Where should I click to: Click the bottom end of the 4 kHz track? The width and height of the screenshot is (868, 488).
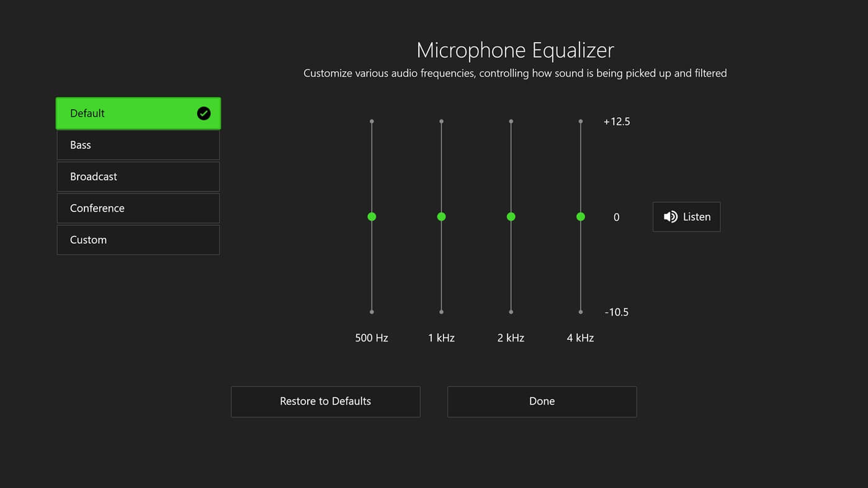tap(580, 311)
